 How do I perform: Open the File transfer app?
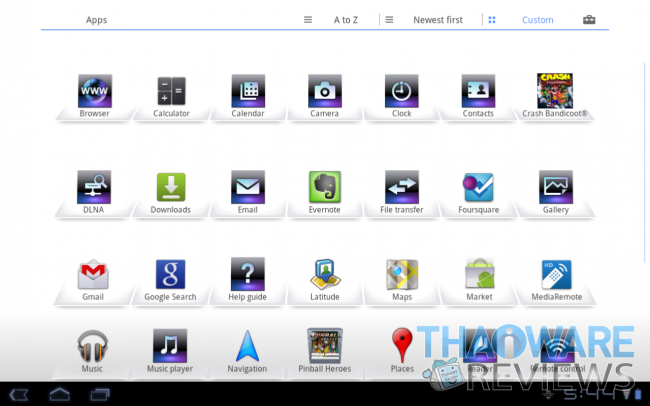[402, 187]
